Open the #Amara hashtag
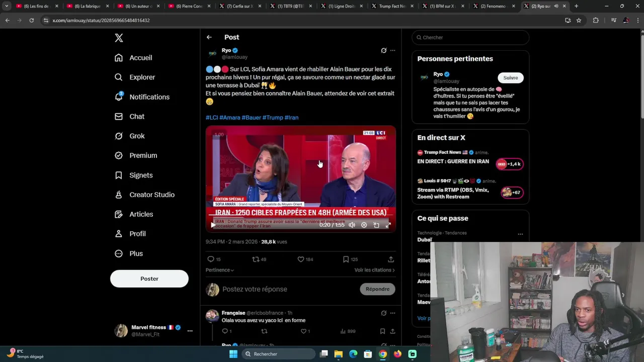 [230, 118]
